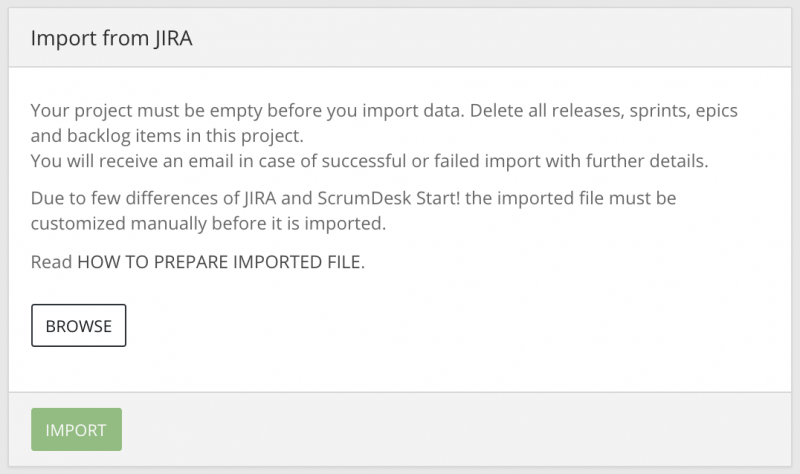
Task: Open the HOW TO PREPARE IMPORTED FILE link
Action: pyautogui.click(x=221, y=263)
